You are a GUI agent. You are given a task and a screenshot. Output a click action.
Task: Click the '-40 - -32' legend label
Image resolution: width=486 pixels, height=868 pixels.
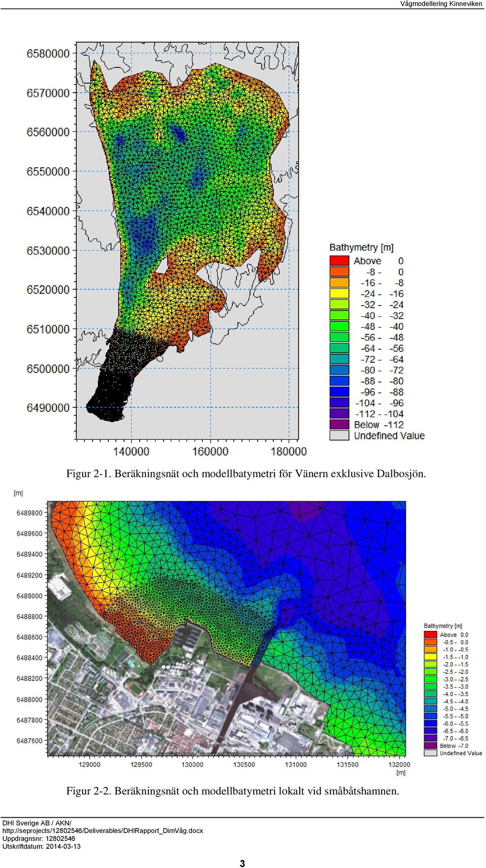pos(382,316)
